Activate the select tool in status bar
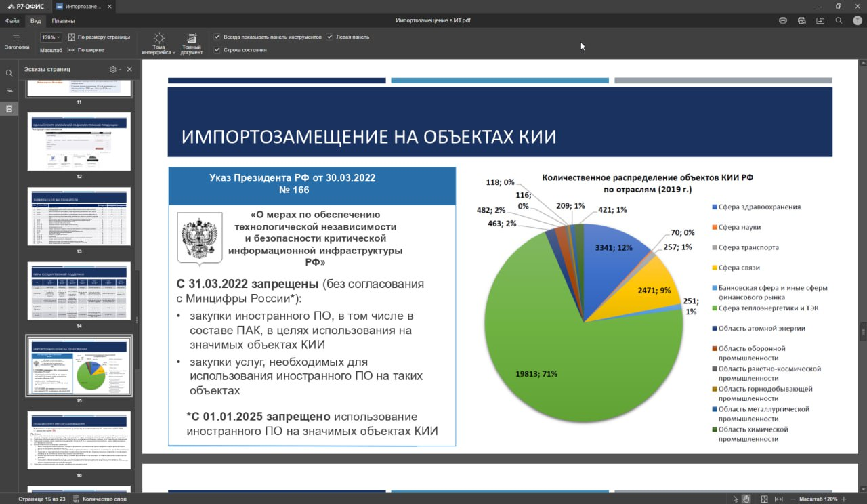Screen dimensions: 867x504 [735, 499]
